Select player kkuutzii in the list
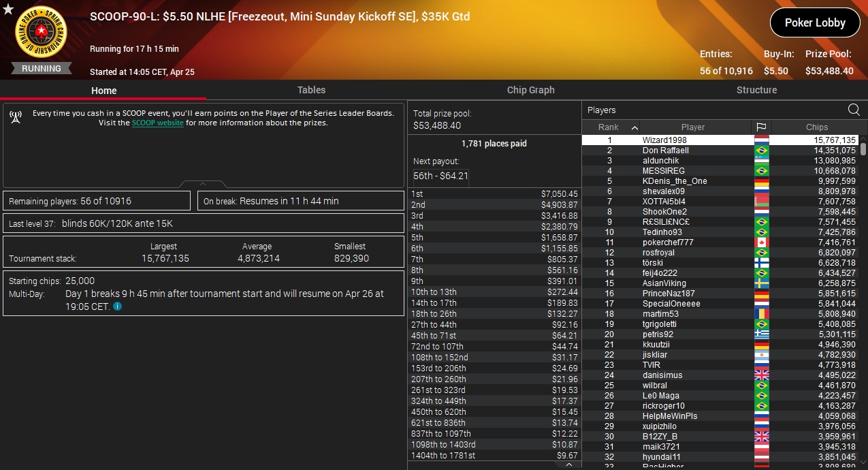Screen dimensions: 868x470 coord(720,345)
